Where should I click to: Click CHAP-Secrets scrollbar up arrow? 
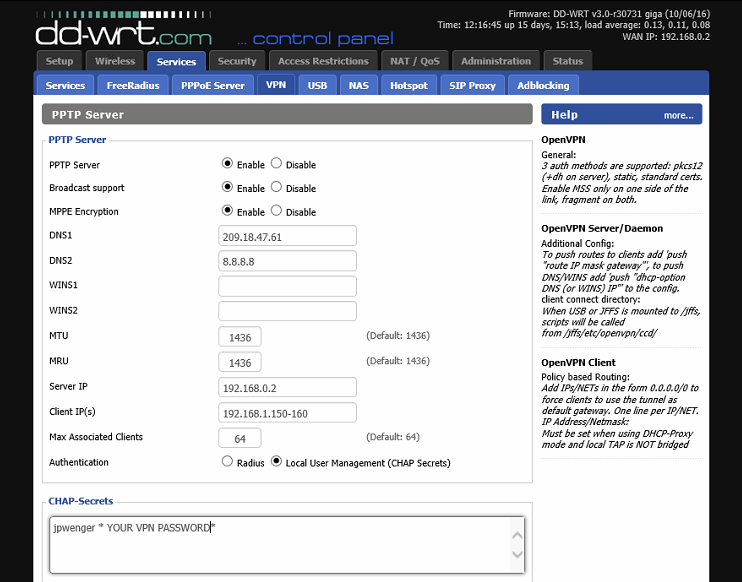click(x=517, y=535)
